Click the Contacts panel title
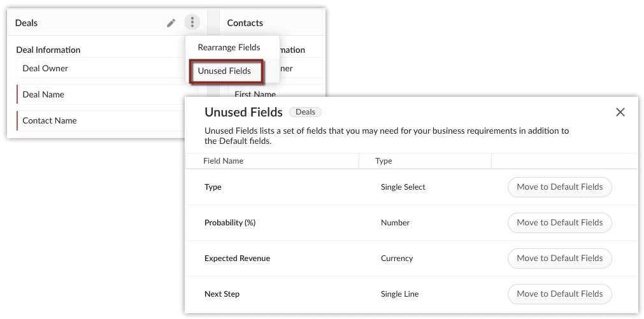The image size is (644, 319). [x=245, y=23]
